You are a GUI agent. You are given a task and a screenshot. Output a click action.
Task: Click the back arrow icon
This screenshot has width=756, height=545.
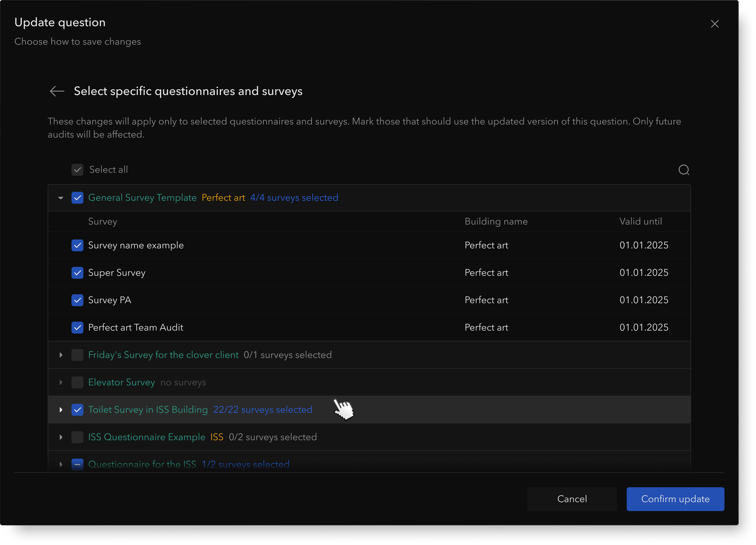57,91
